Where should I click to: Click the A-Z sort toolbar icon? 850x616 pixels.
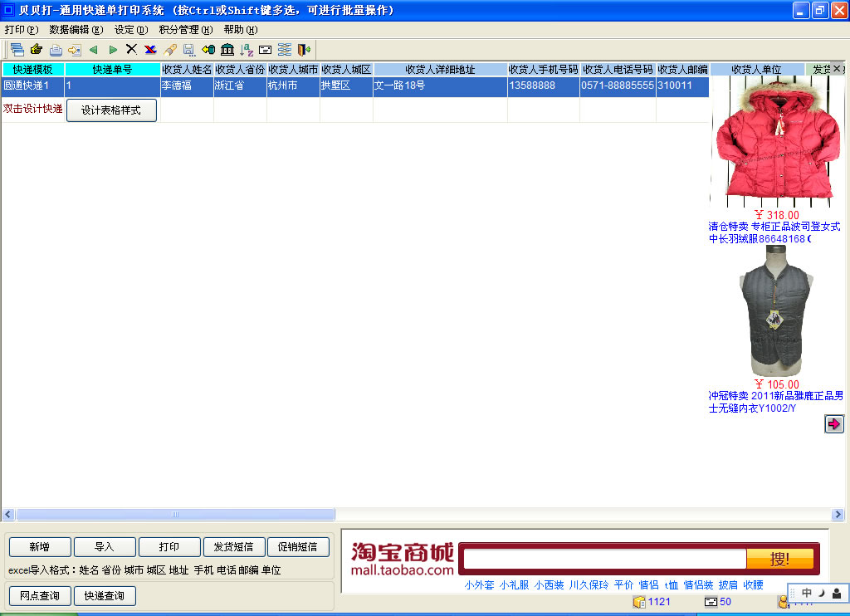pos(247,49)
